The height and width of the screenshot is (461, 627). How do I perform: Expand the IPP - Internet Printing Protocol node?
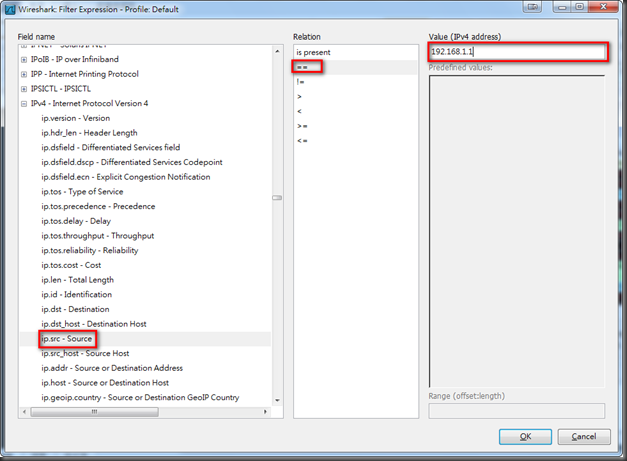(24, 74)
